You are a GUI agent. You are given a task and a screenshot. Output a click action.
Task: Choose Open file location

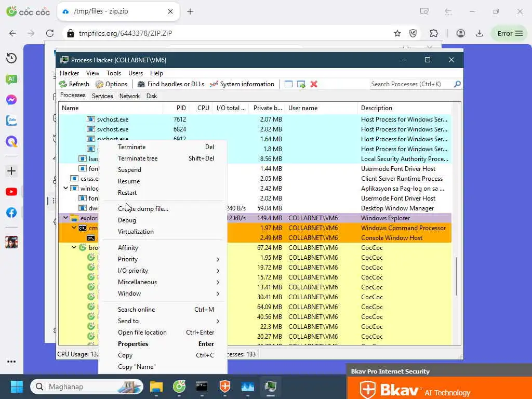163,332
